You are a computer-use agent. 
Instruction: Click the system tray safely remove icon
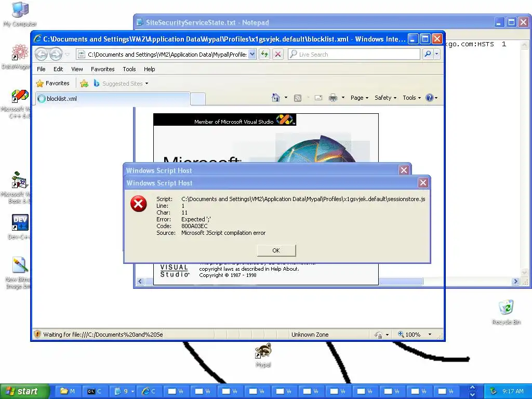(494, 391)
